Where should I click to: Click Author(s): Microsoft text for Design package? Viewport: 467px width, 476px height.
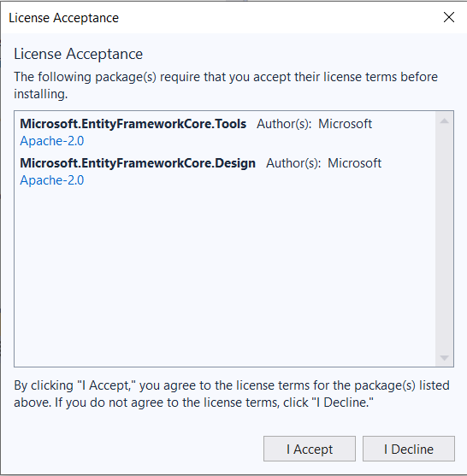(323, 163)
